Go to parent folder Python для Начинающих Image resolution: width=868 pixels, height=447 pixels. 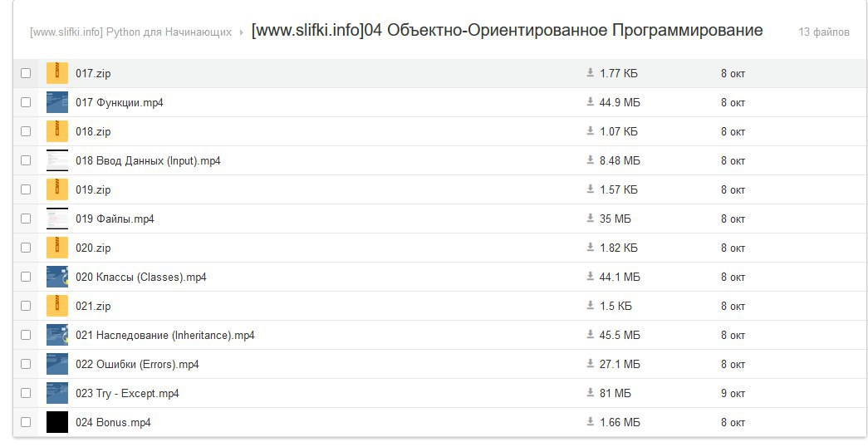pos(130,32)
